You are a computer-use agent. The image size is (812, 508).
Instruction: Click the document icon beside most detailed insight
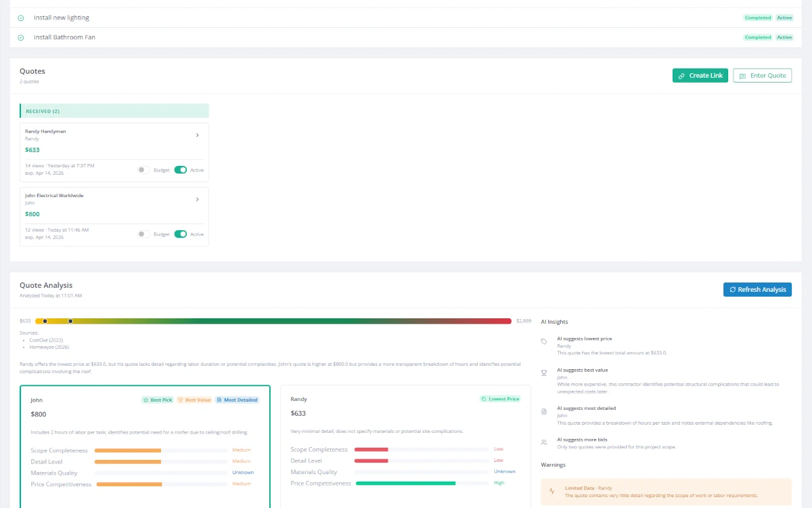pyautogui.click(x=543, y=411)
